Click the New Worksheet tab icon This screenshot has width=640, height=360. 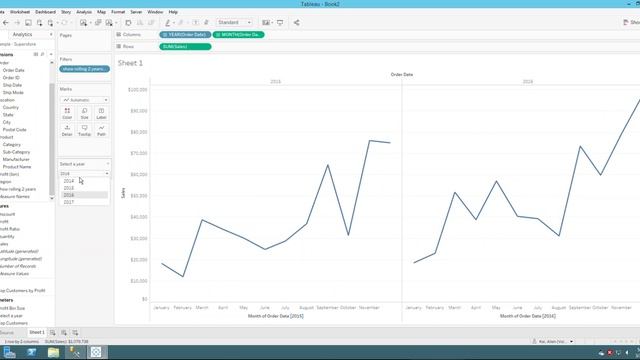pyautogui.click(x=53, y=333)
